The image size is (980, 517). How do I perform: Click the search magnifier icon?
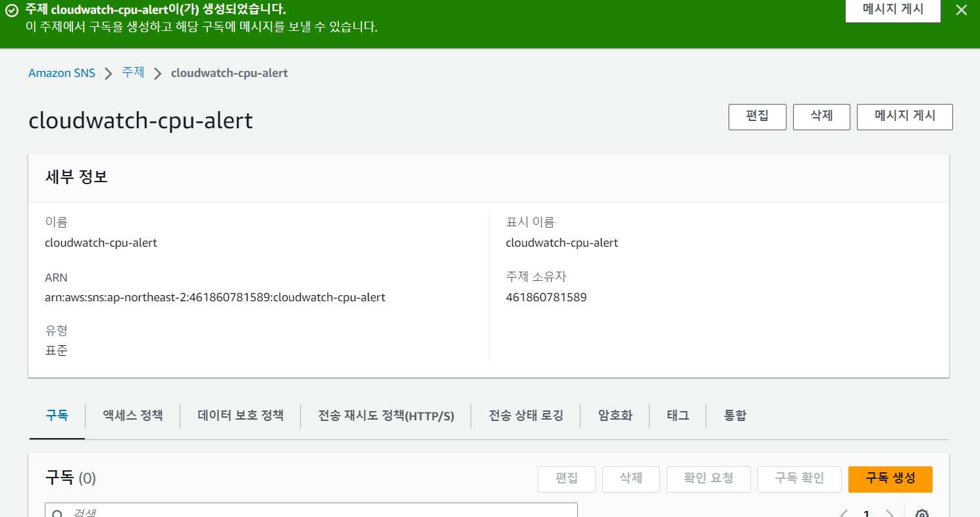pos(58,513)
